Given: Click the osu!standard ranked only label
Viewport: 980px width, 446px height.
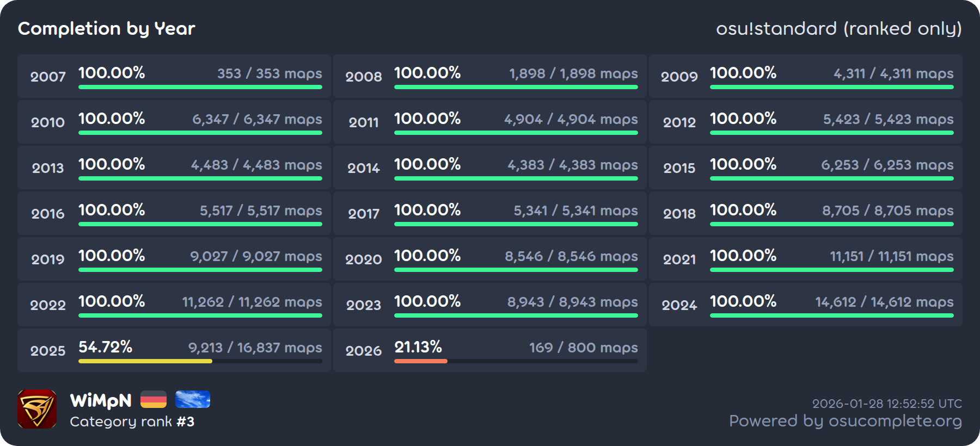Looking at the screenshot, I should click(x=838, y=28).
